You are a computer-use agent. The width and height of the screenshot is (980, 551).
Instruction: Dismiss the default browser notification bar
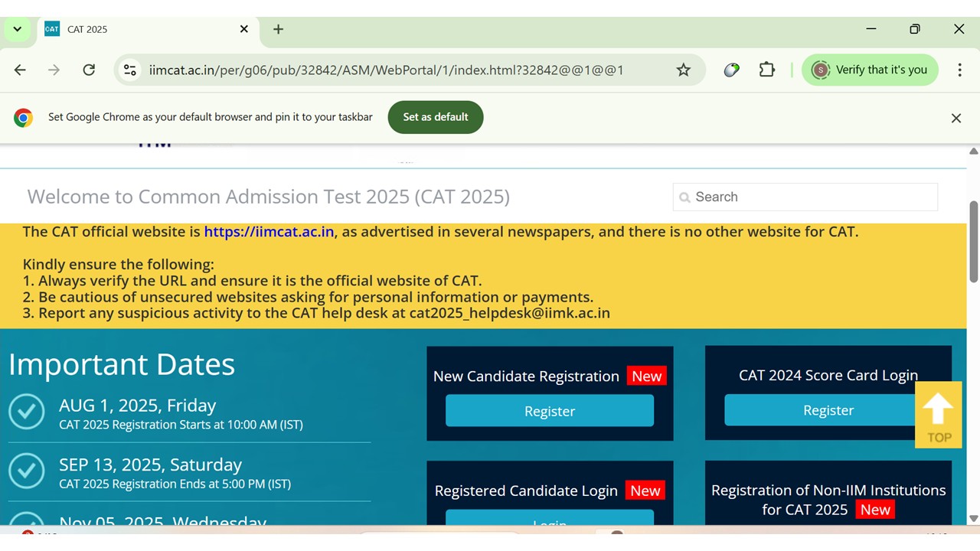click(955, 118)
